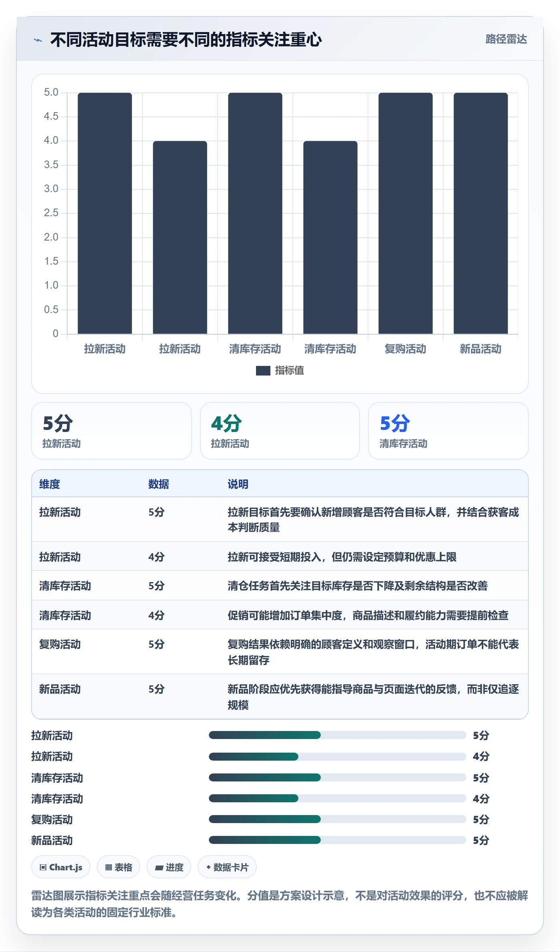Click 复购活动 in the table's 维度 column
The image size is (560, 952).
(60, 645)
